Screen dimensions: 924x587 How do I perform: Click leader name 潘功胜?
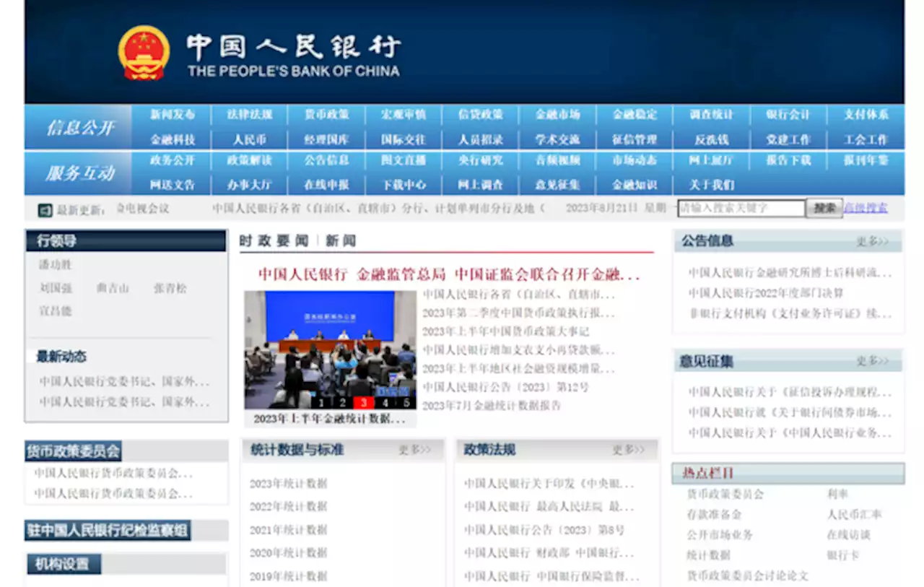(56, 265)
